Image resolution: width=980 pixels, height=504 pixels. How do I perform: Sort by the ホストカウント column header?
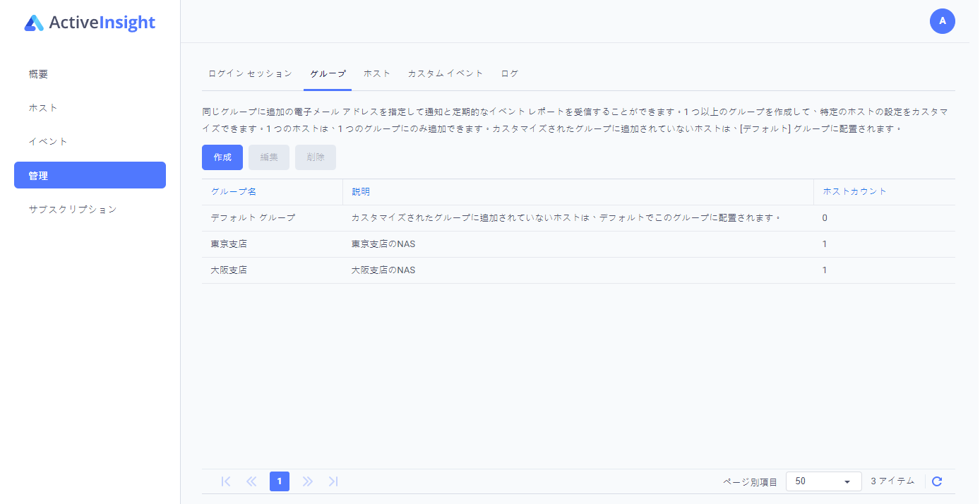click(x=854, y=192)
